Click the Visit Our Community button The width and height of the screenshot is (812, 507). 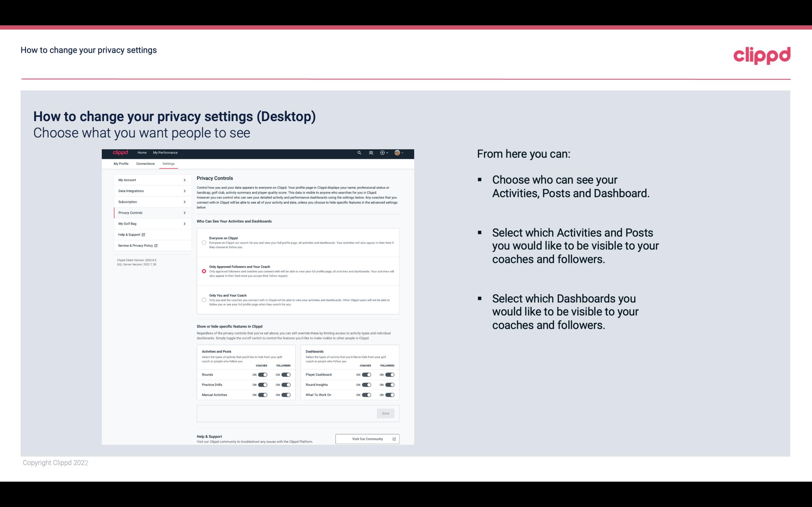(367, 438)
